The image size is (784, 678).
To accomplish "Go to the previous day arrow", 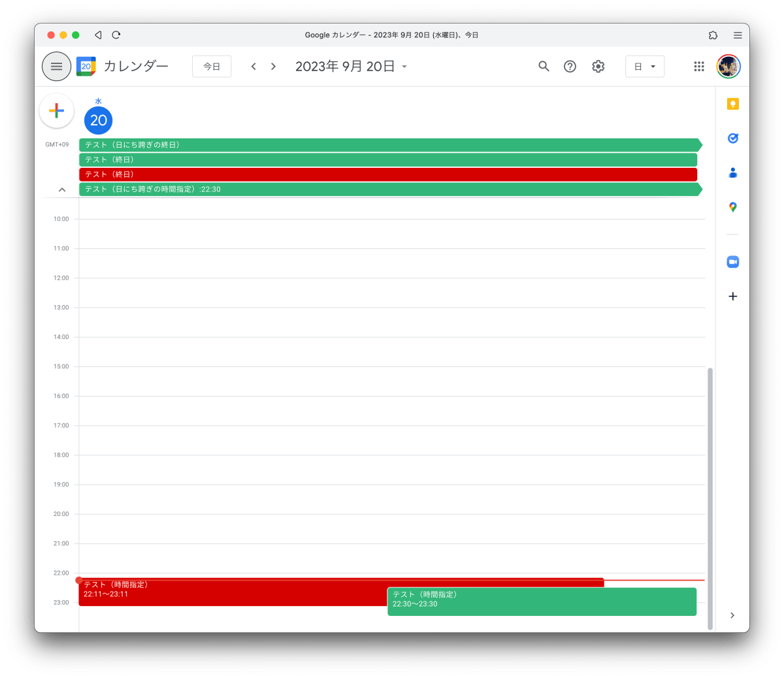I will point(253,67).
